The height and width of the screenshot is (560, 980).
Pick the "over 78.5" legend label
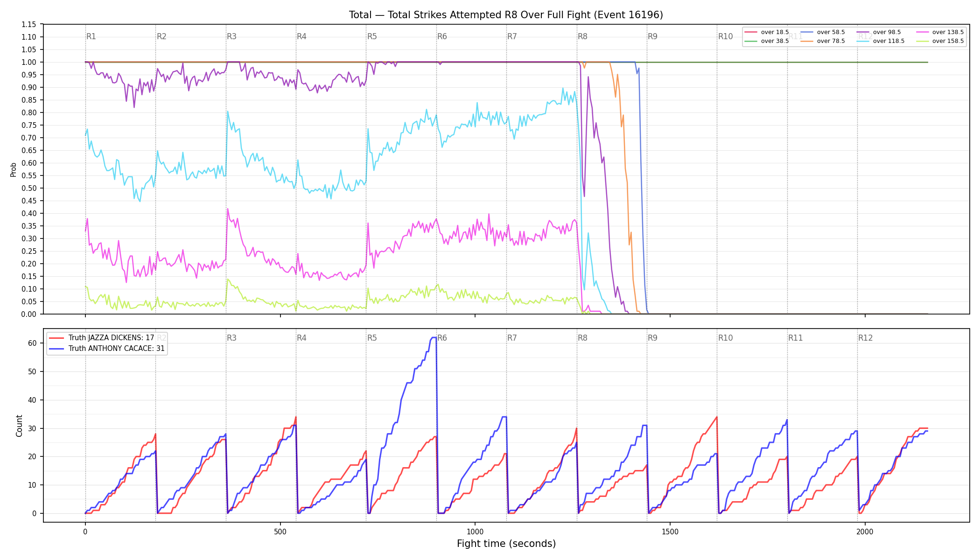pos(831,41)
